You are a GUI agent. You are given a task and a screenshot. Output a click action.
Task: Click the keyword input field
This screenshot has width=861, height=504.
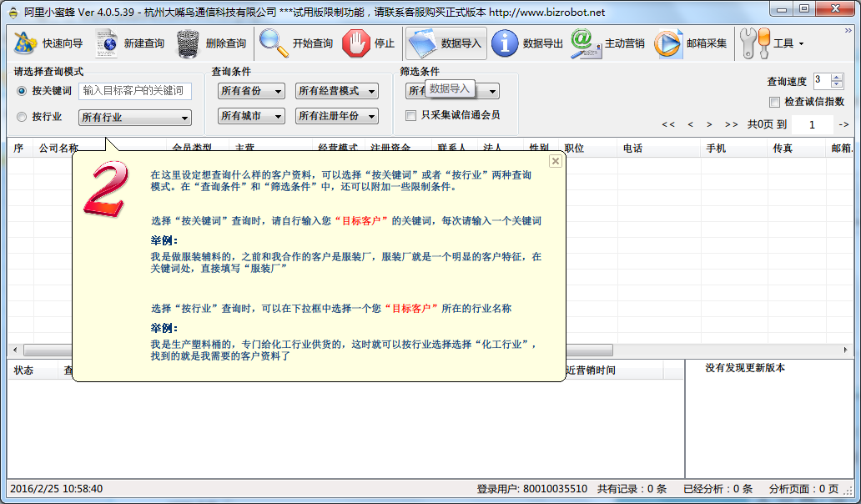135,91
